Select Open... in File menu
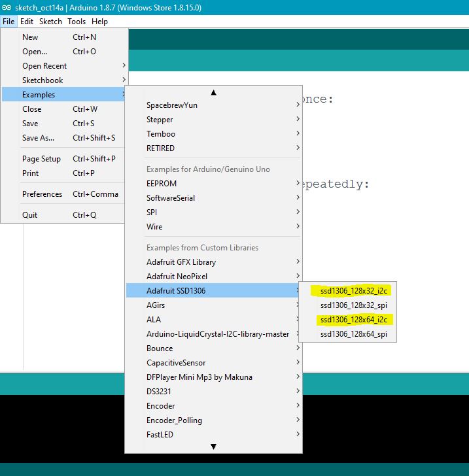Screen dimensions: 469x476 [65, 52]
